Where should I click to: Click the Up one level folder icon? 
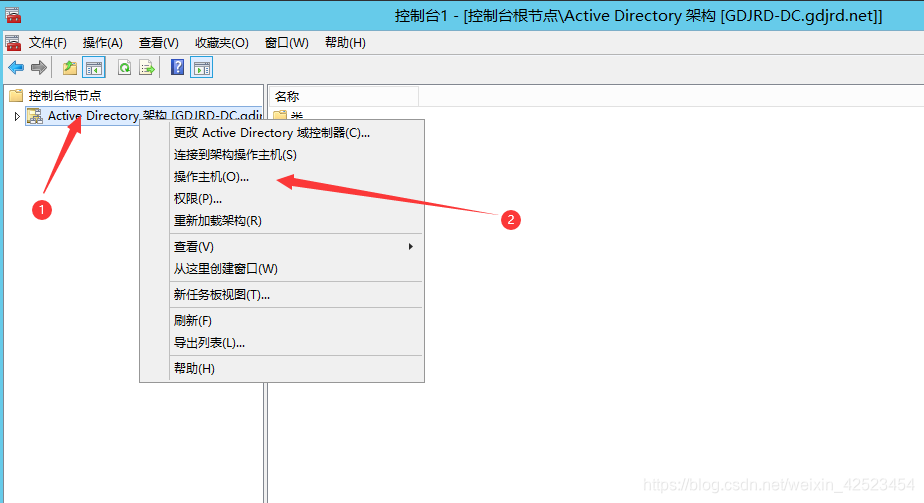(70, 68)
